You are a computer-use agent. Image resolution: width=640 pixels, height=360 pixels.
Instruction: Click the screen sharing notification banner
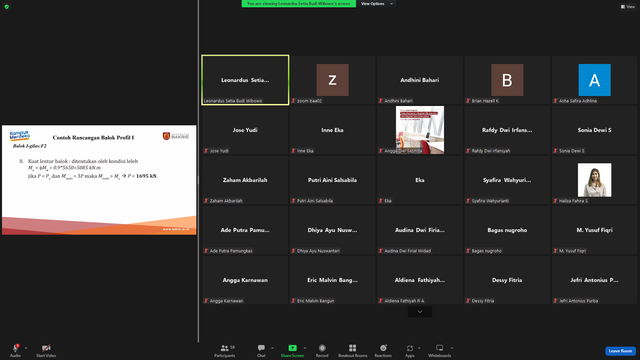coord(298,4)
